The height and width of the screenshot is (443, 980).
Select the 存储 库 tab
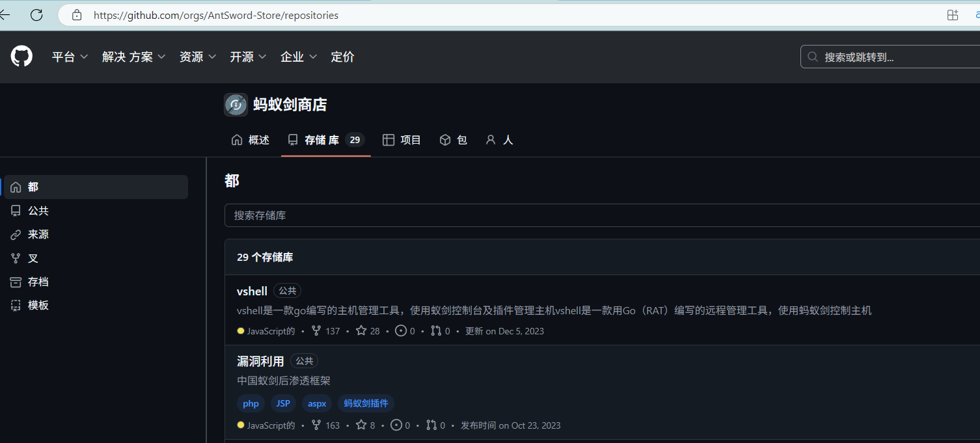click(x=326, y=140)
